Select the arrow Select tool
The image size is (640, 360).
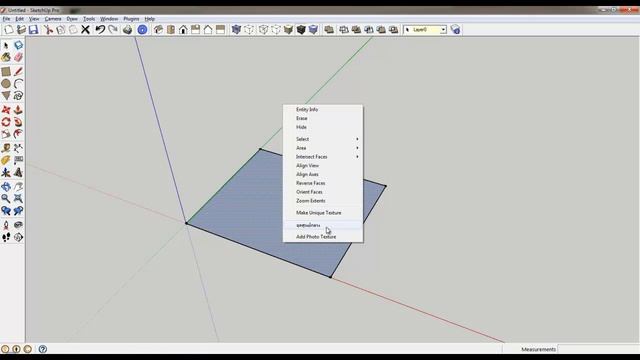tap(6, 45)
